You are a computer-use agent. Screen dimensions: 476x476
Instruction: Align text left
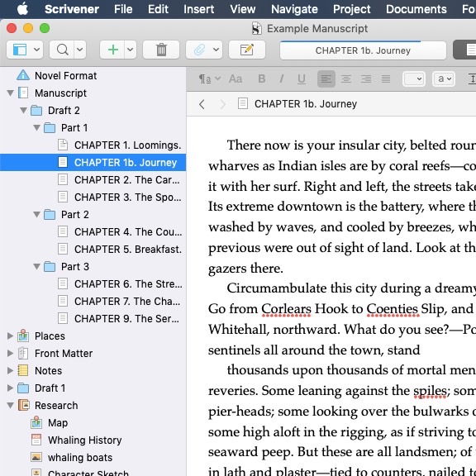pyautogui.click(x=326, y=79)
